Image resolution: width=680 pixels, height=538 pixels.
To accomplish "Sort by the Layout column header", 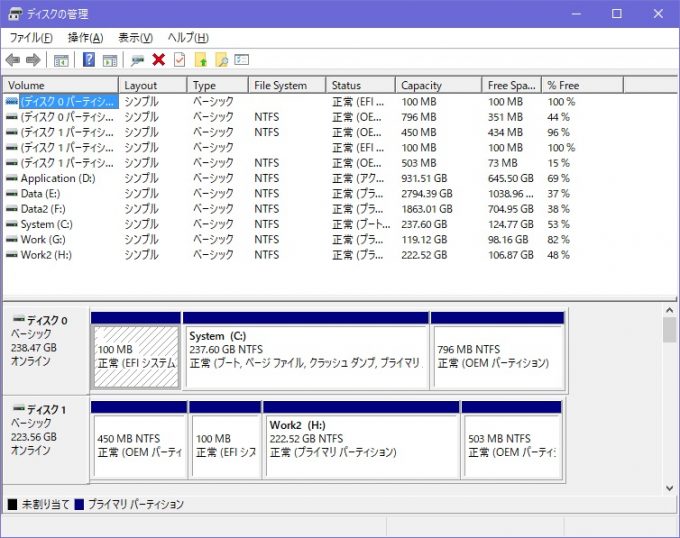I will [153, 85].
